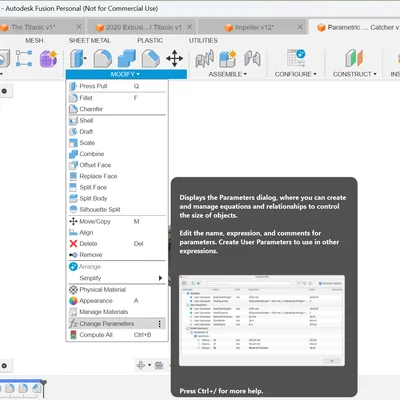Choose Shell from Modify menu
400x400 pixels.
117,121
